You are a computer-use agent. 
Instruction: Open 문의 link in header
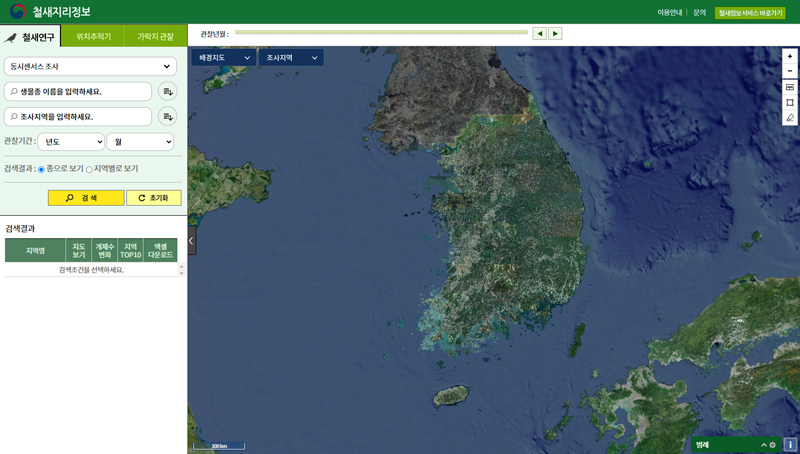(x=699, y=12)
